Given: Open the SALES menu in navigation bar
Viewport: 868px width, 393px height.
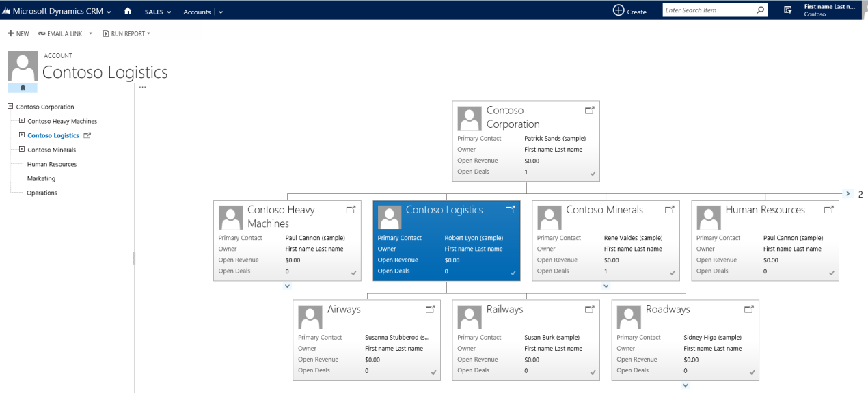Looking at the screenshot, I should point(158,12).
